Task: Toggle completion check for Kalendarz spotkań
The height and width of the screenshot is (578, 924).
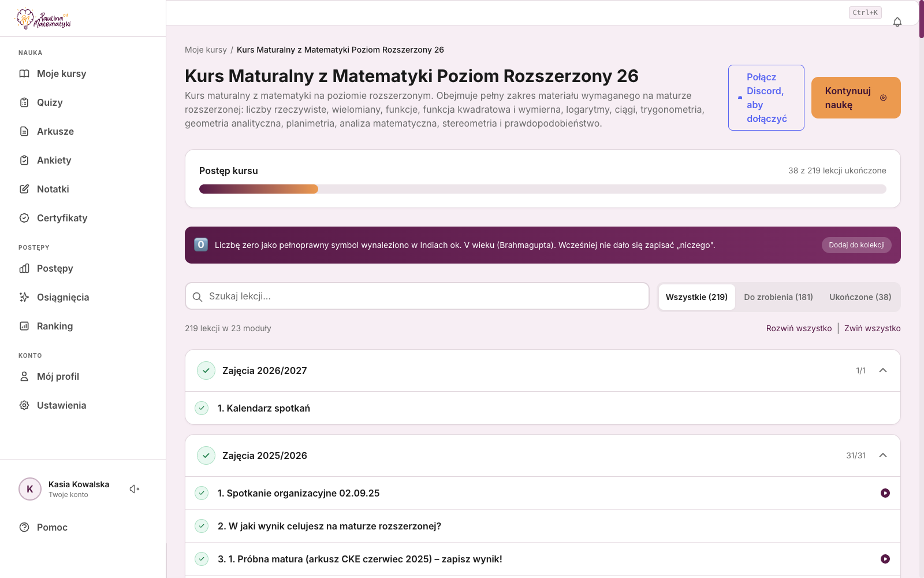Action: click(202, 408)
